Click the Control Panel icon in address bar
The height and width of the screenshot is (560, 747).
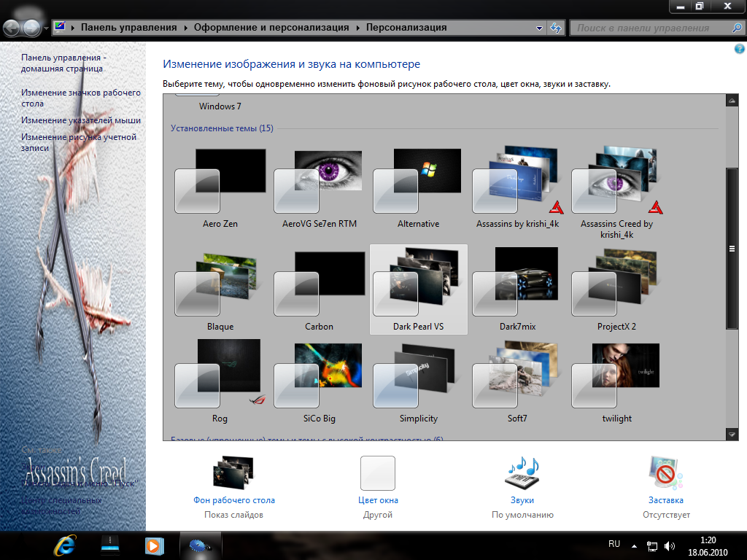point(60,27)
